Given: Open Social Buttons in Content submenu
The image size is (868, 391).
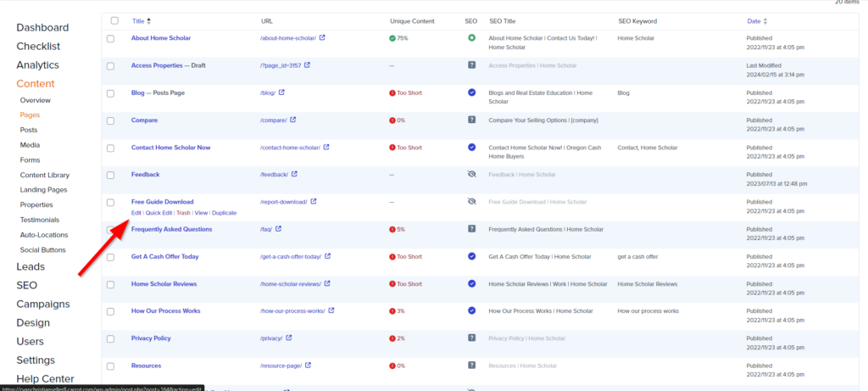Looking at the screenshot, I should tap(42, 249).
